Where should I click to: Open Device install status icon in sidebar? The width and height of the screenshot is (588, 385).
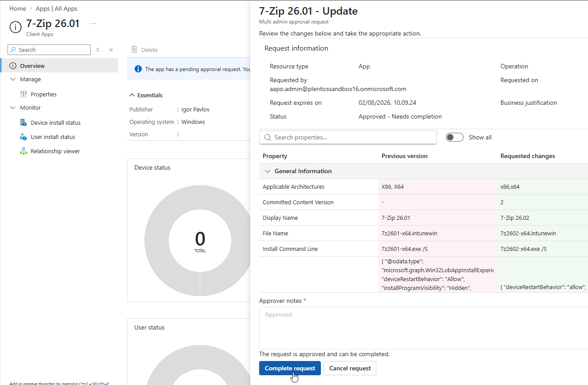tap(24, 123)
